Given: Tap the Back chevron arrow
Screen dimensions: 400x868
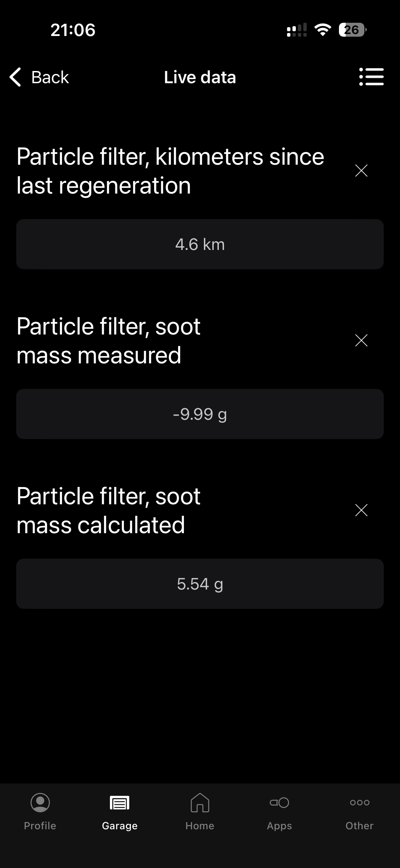Looking at the screenshot, I should click(16, 77).
